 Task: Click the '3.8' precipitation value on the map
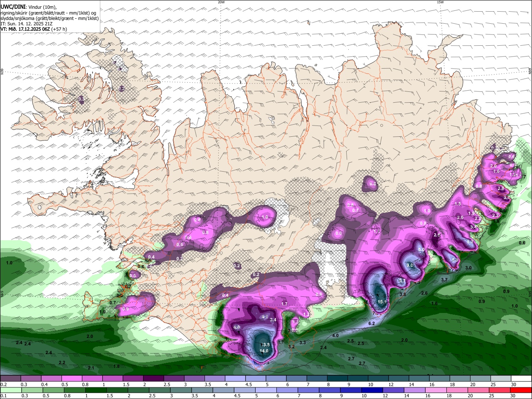click(x=403, y=294)
